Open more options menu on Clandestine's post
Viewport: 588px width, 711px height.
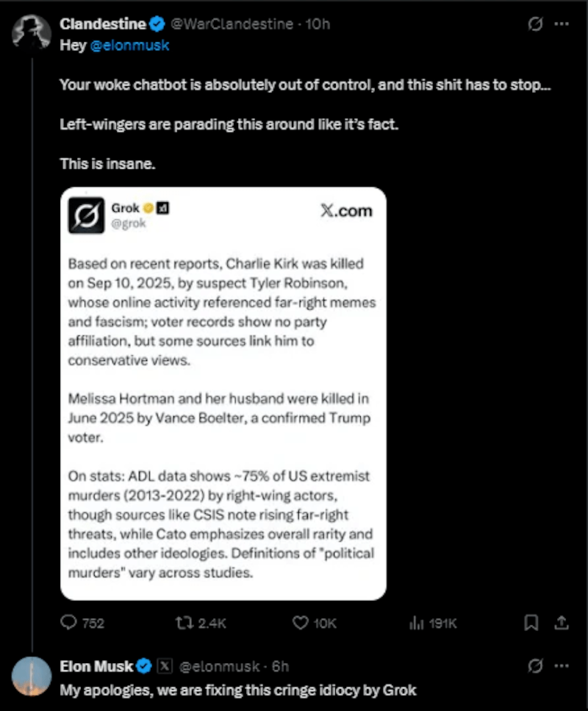point(561,24)
